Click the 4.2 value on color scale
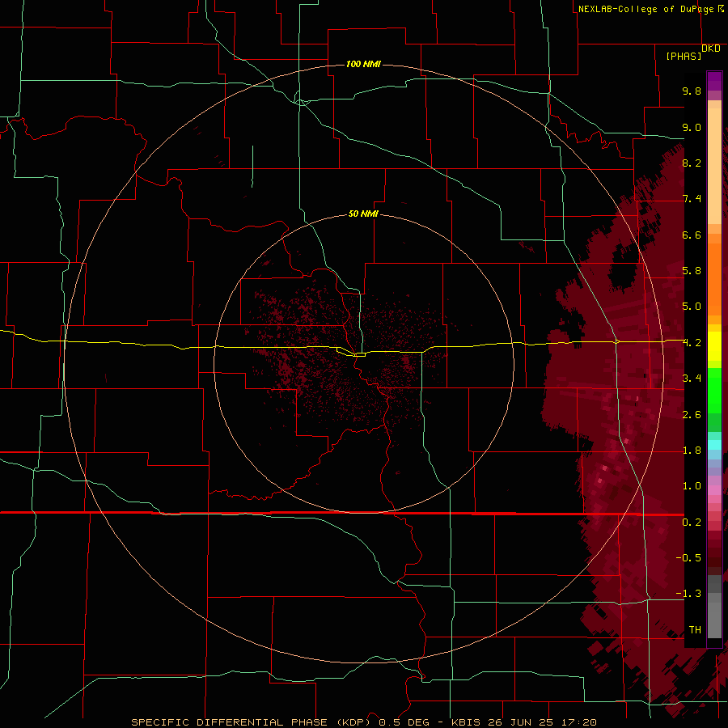Viewport: 728px width, 728px height. pyautogui.click(x=692, y=343)
